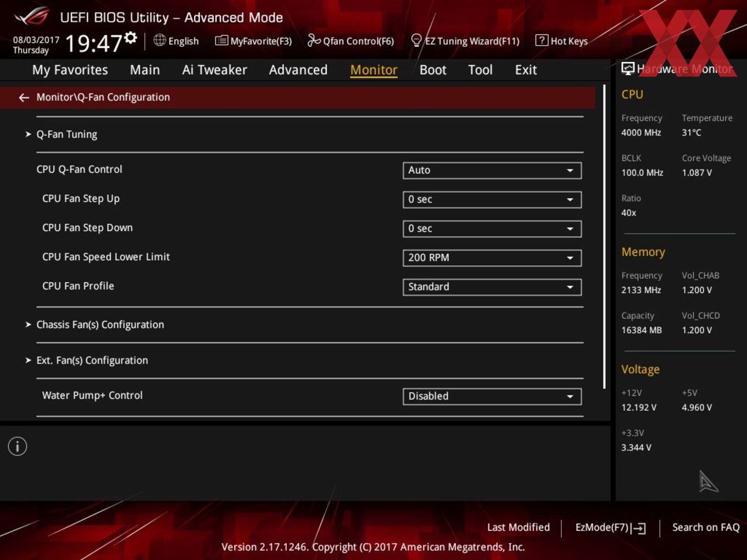Switch to My Favorites tab
Viewport: 747px width, 560px height.
(x=70, y=70)
